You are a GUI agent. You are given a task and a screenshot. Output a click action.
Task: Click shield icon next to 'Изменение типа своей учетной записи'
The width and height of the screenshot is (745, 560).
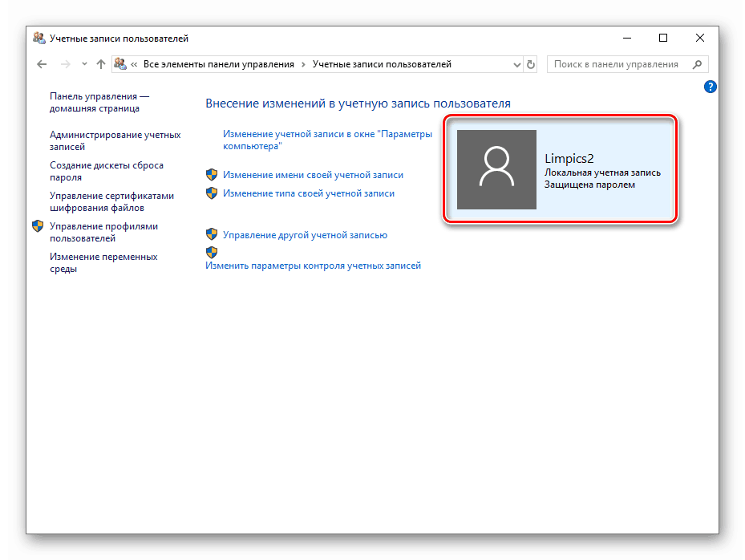point(212,193)
